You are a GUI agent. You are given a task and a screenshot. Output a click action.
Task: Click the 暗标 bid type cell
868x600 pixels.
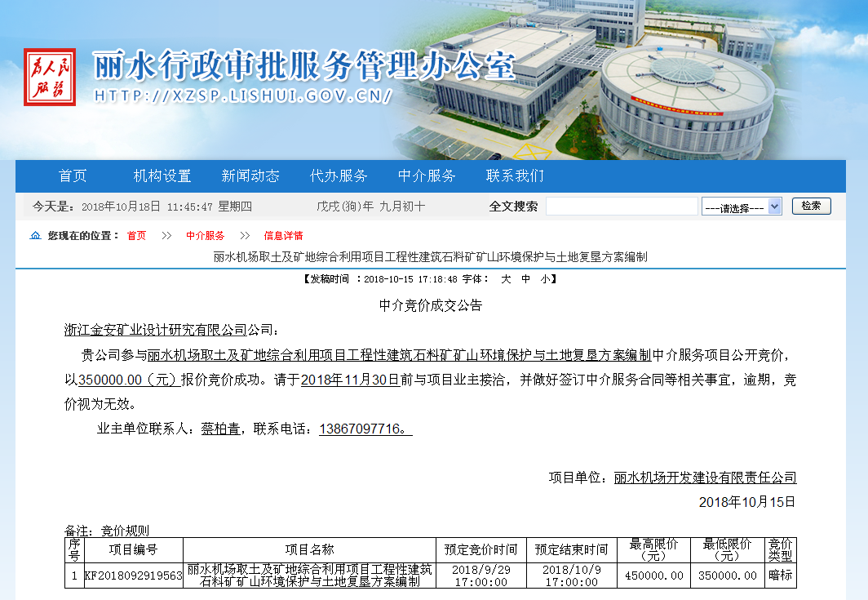(780, 576)
